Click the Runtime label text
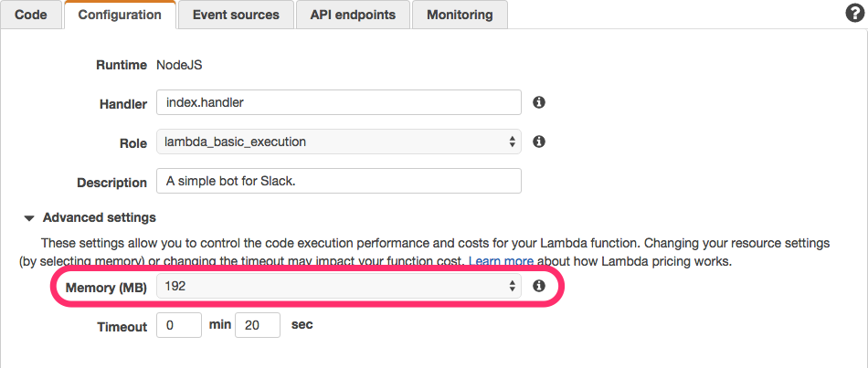Viewport: 868px width, 368px height. pyautogui.click(x=122, y=65)
